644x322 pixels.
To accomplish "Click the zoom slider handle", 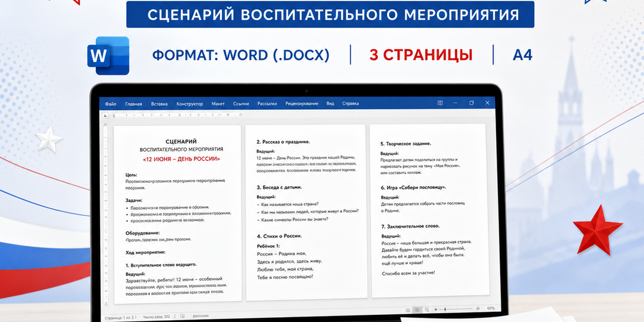I will [445, 309].
